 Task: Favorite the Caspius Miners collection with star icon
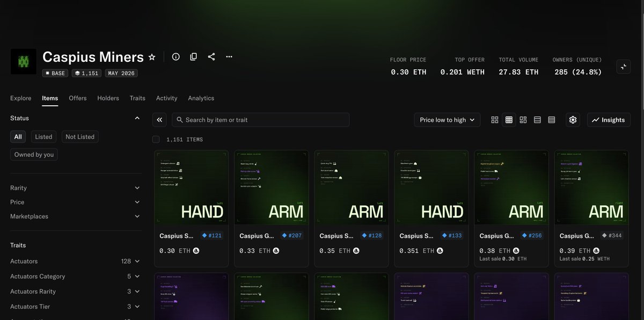point(152,57)
